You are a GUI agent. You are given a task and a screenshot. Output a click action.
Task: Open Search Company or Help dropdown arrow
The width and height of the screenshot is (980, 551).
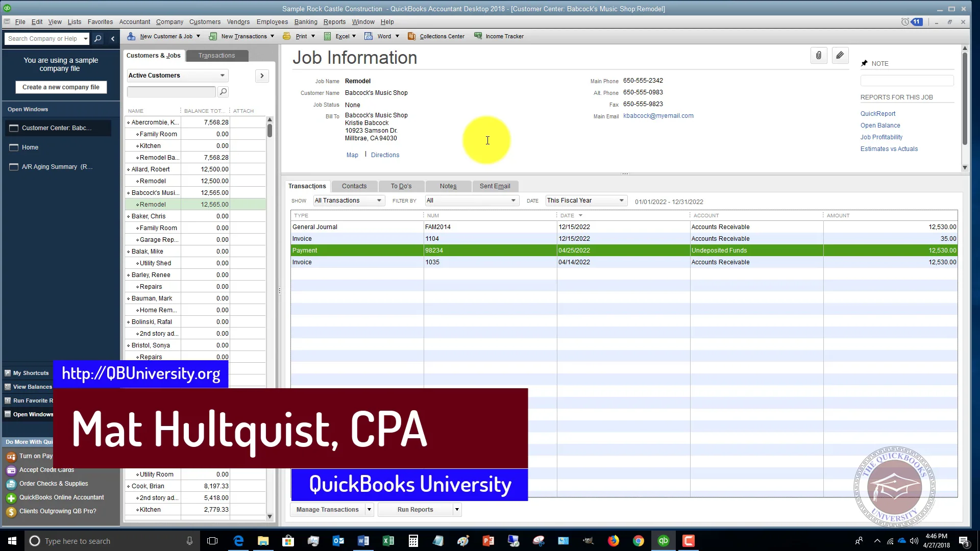86,38
